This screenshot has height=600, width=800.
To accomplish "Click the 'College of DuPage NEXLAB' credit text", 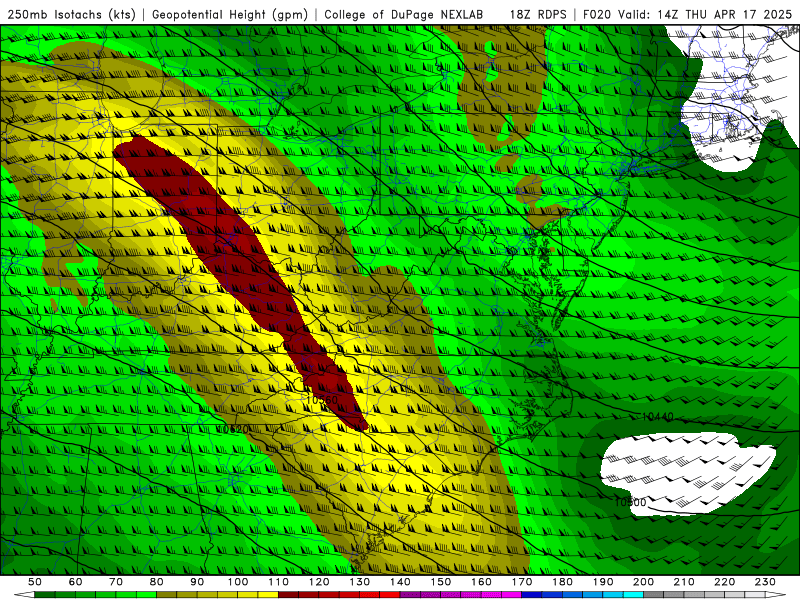I will (x=404, y=14).
